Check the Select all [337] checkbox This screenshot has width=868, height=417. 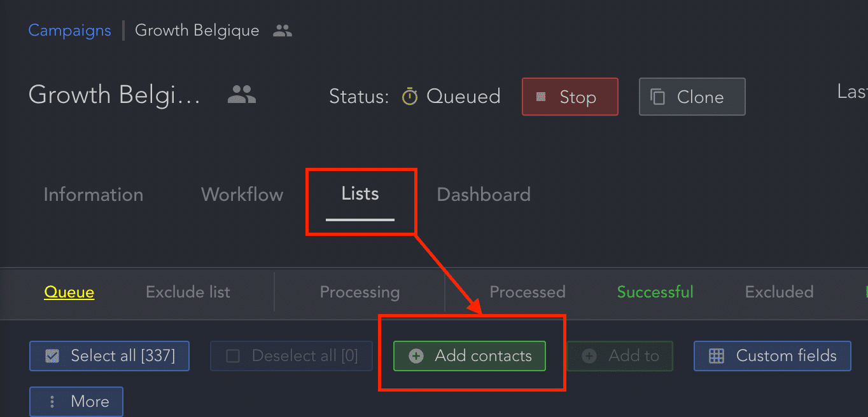52,356
